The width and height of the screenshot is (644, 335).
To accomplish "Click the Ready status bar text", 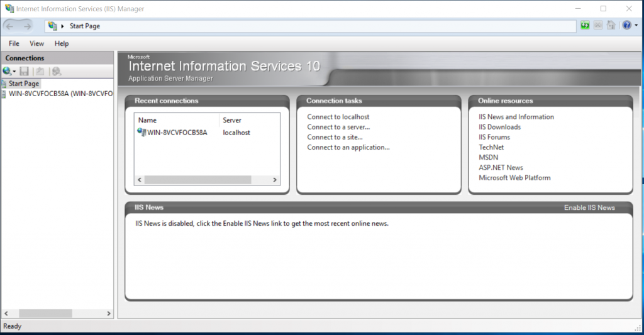I will [x=13, y=326].
